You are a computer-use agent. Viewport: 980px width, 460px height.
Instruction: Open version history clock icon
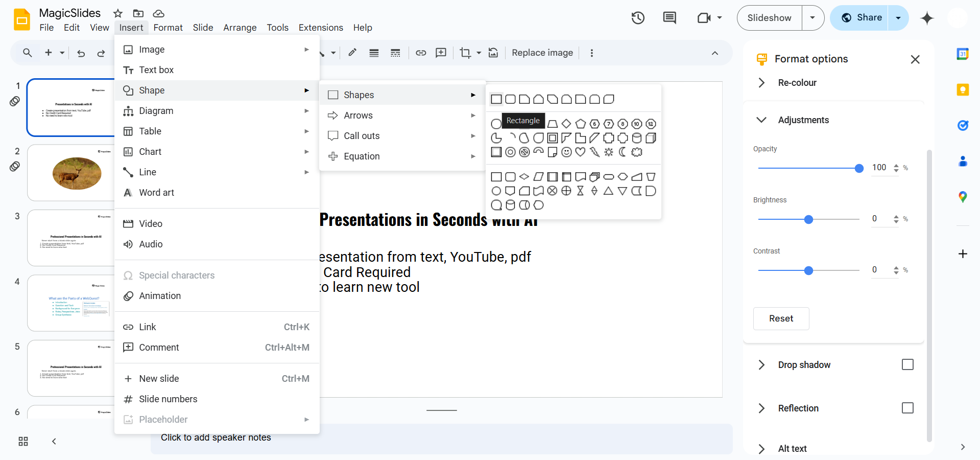(x=638, y=18)
